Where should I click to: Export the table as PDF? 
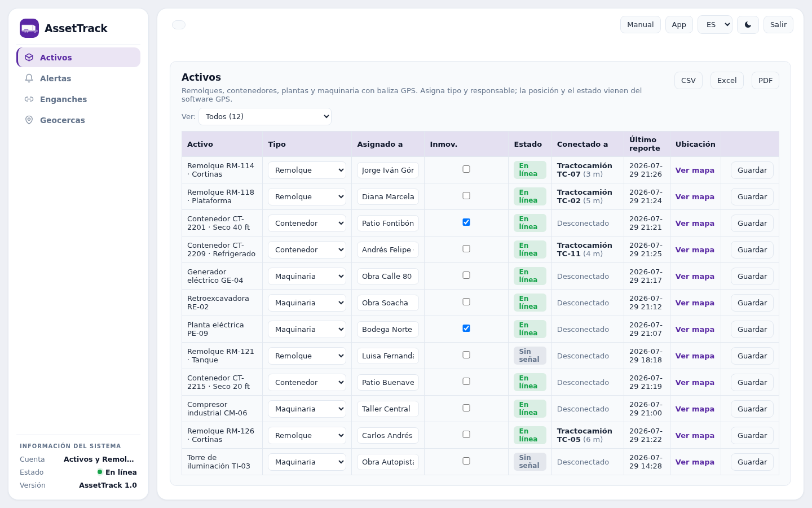coord(765,81)
